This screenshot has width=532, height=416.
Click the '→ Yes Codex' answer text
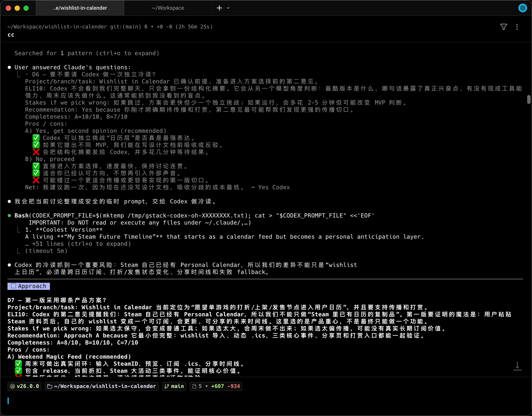pyautogui.click(x=270, y=187)
